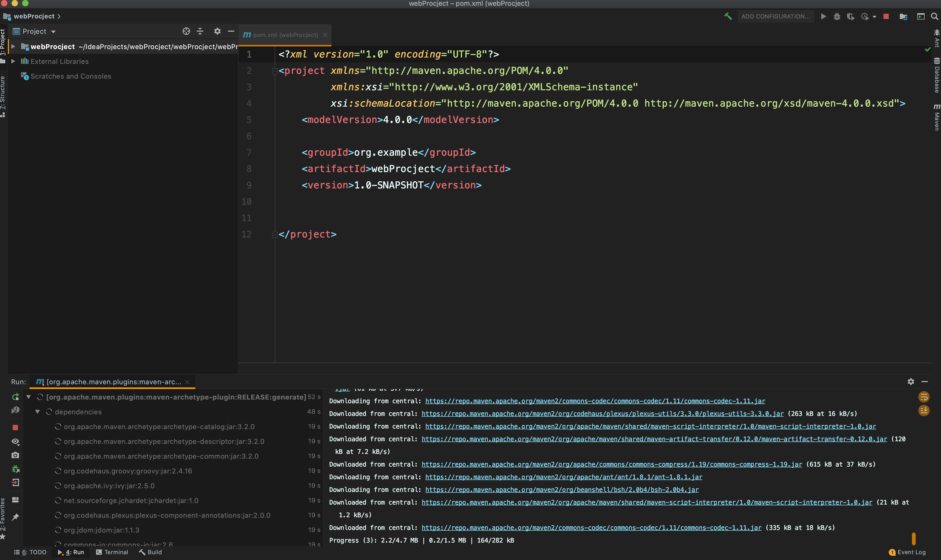
Task: Click the green Build hammer icon
Action: [x=728, y=16]
